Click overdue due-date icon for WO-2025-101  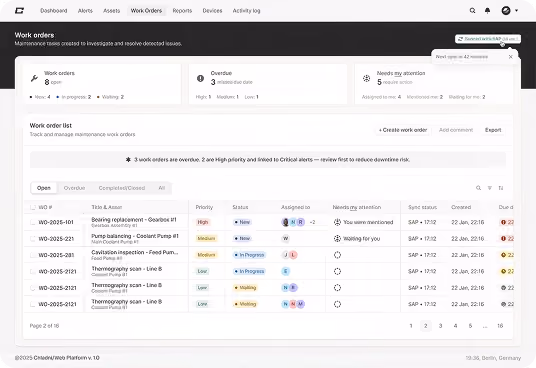[x=503, y=222]
